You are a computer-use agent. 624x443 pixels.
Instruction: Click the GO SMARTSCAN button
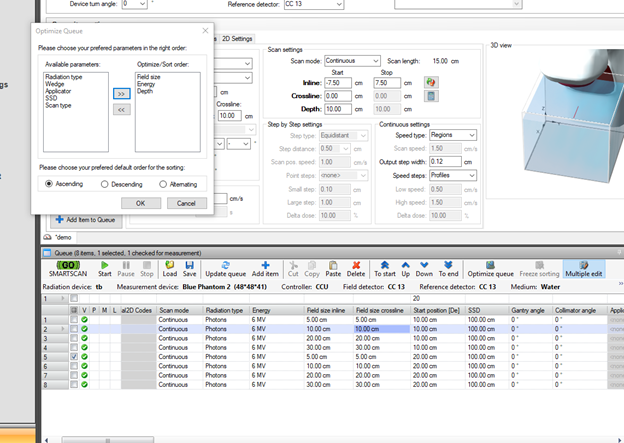point(68,269)
